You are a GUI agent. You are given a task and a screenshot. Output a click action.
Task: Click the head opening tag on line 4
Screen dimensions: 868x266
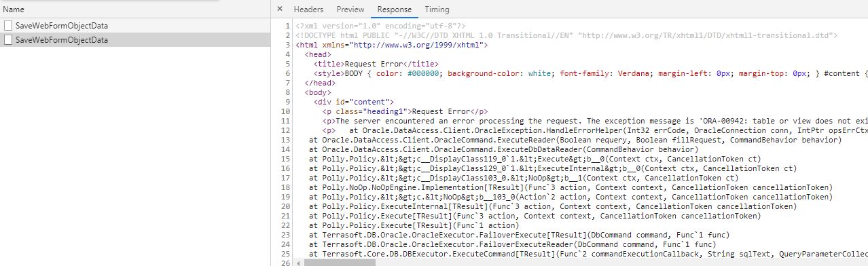pos(317,54)
